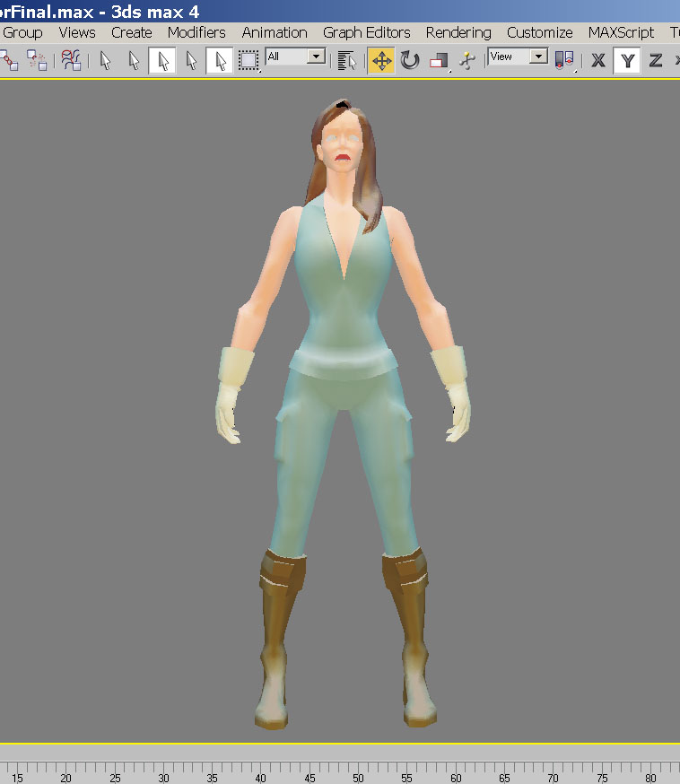Select the Select and Link tool
The width and height of the screenshot is (680, 784).
tap(9, 60)
